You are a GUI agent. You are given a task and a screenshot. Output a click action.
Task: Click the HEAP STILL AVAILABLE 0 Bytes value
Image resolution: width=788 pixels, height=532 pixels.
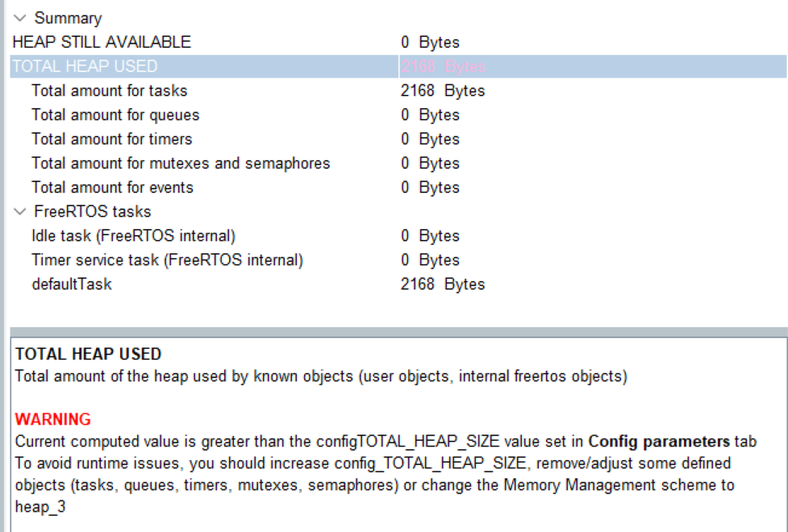click(430, 42)
